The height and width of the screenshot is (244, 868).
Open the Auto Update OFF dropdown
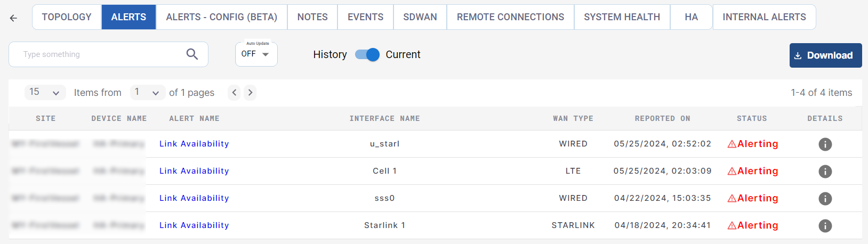coord(256,54)
